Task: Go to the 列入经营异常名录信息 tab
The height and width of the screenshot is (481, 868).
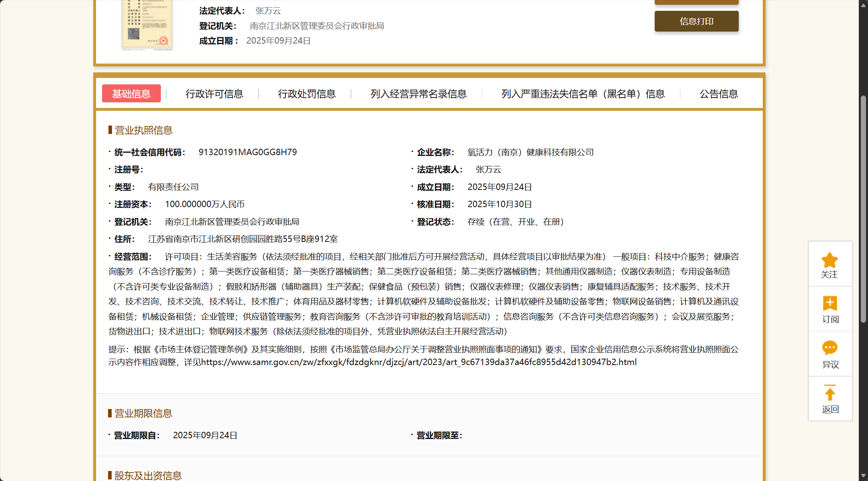Action: [x=418, y=94]
